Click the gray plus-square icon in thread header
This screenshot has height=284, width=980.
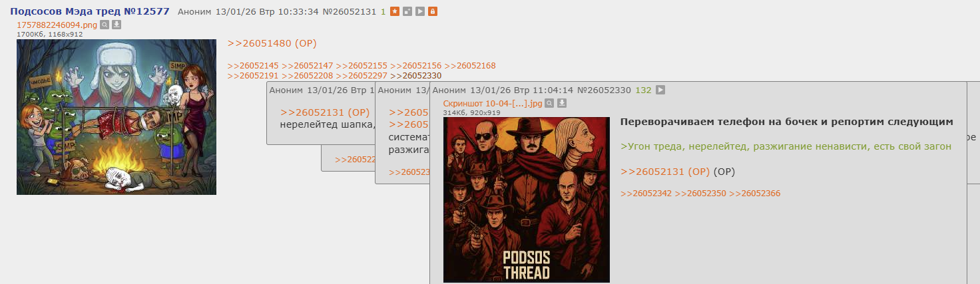(407, 12)
